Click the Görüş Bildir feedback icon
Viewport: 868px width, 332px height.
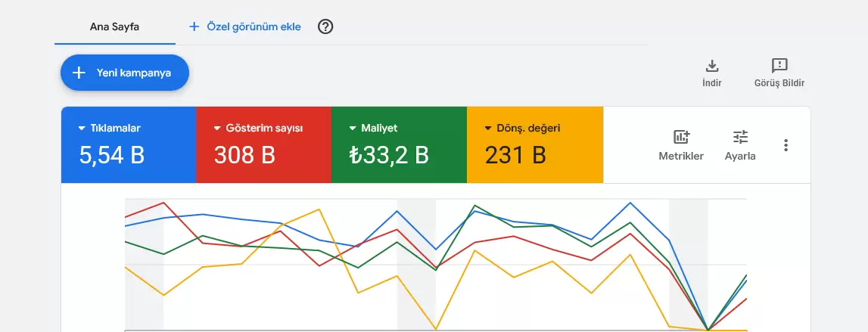[779, 65]
